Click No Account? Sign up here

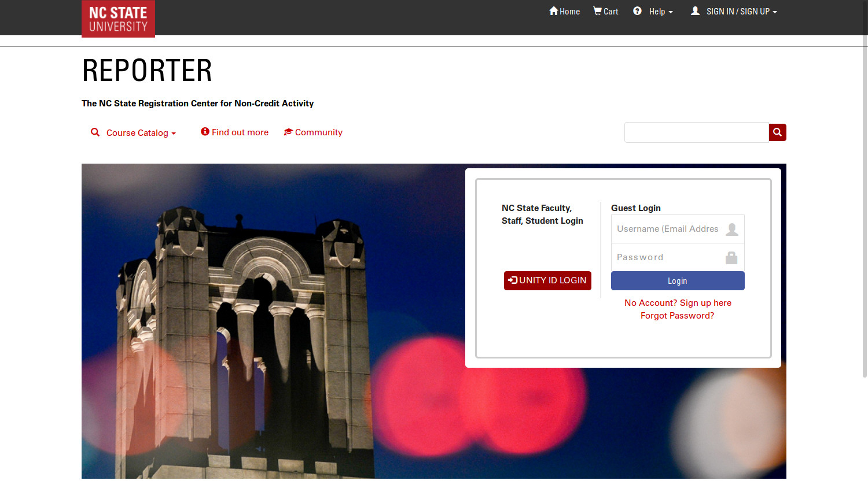point(678,302)
